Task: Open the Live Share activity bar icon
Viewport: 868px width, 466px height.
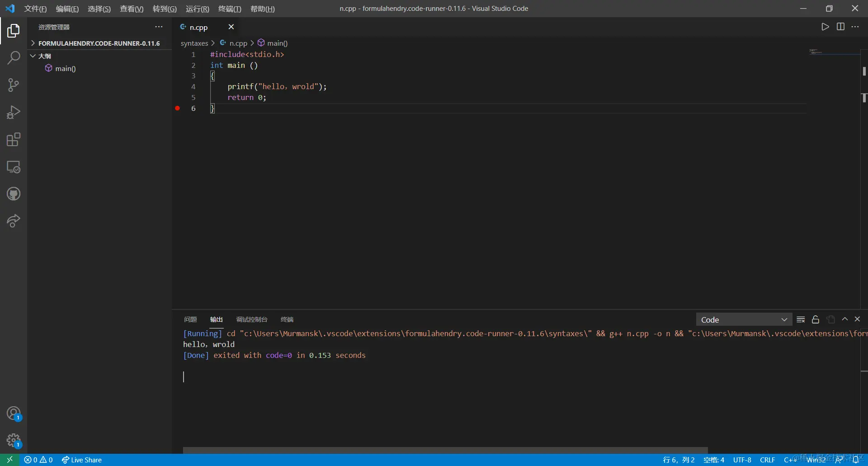Action: coord(14,221)
